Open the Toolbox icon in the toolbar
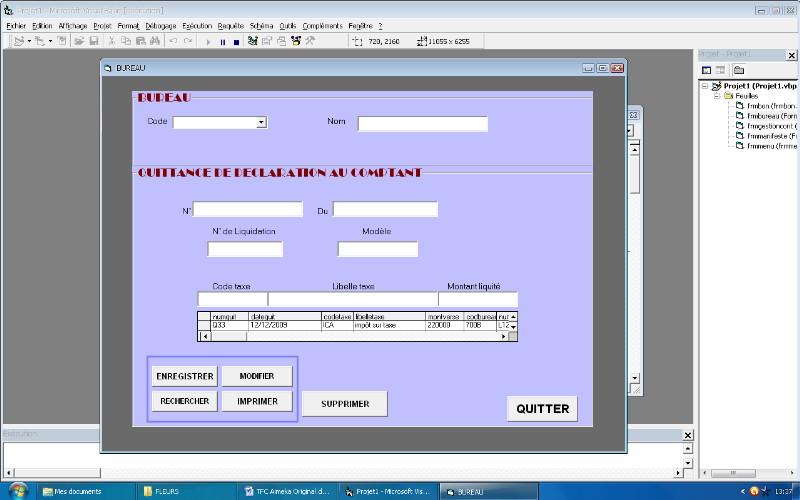The image size is (800, 500). (x=310, y=41)
